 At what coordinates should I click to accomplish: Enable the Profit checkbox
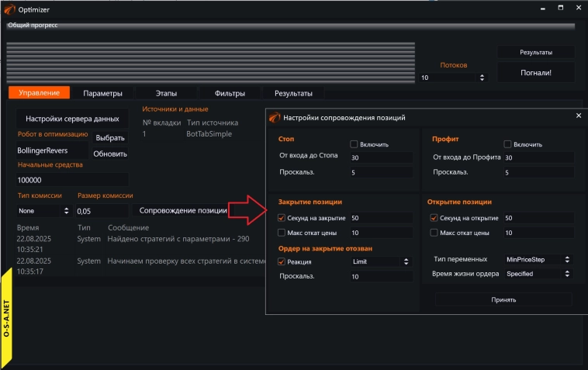(508, 144)
